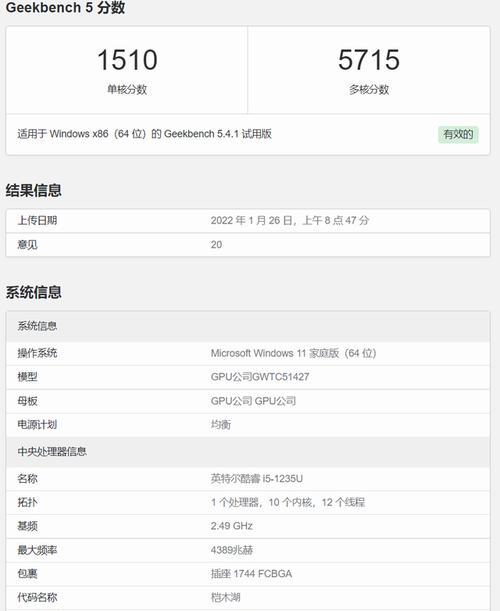Select the 系统信息 section heading
The image size is (500, 611).
pyautogui.click(x=34, y=292)
